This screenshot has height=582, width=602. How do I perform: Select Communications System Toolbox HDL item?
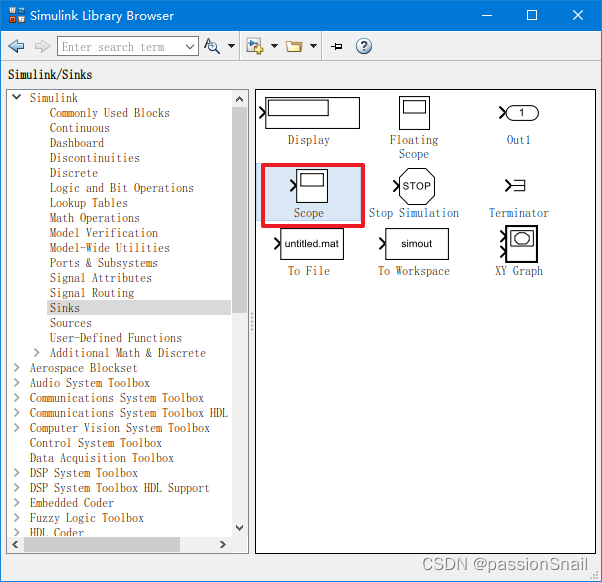tap(129, 413)
